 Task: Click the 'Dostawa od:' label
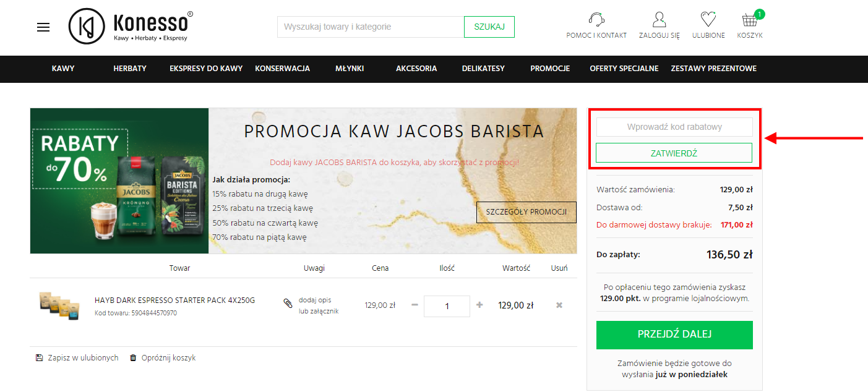[x=619, y=207]
